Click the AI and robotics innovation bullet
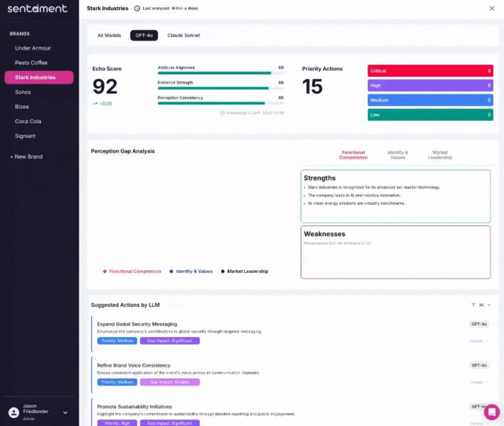 (354, 195)
